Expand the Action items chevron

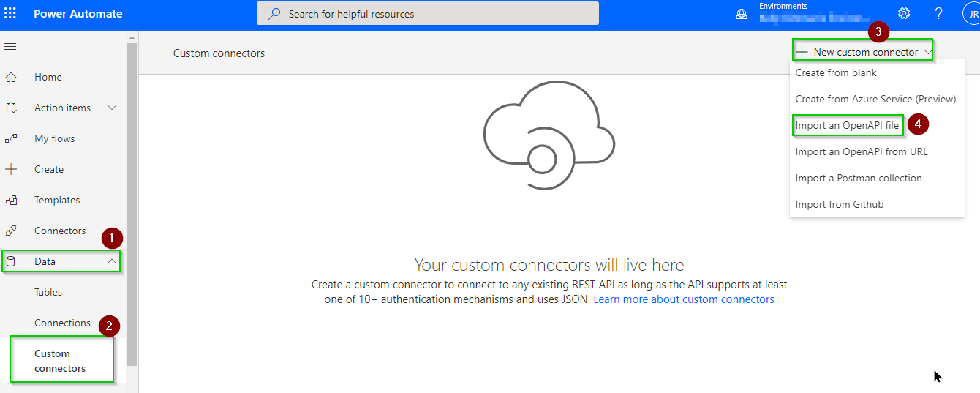pyautogui.click(x=112, y=108)
